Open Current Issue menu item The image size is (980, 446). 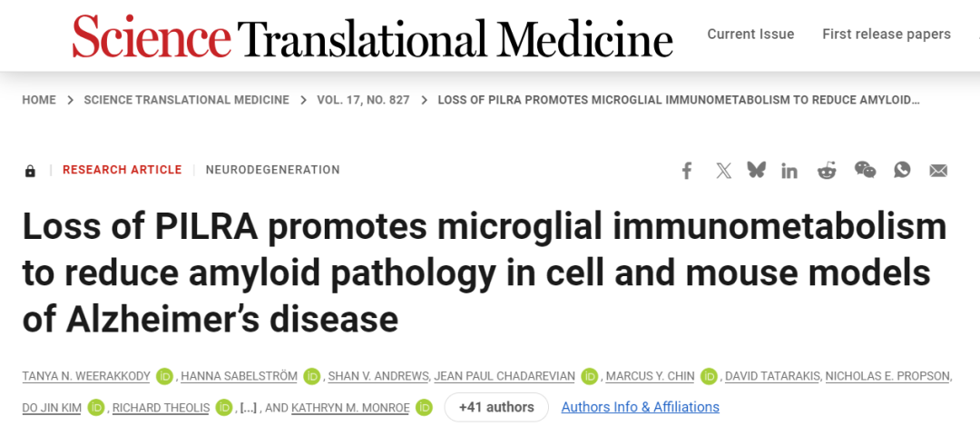[x=750, y=35]
